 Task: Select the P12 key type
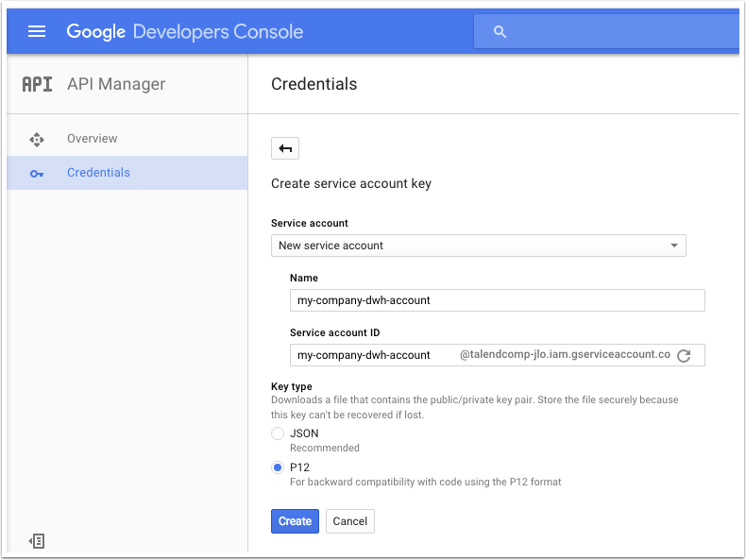coord(278,467)
